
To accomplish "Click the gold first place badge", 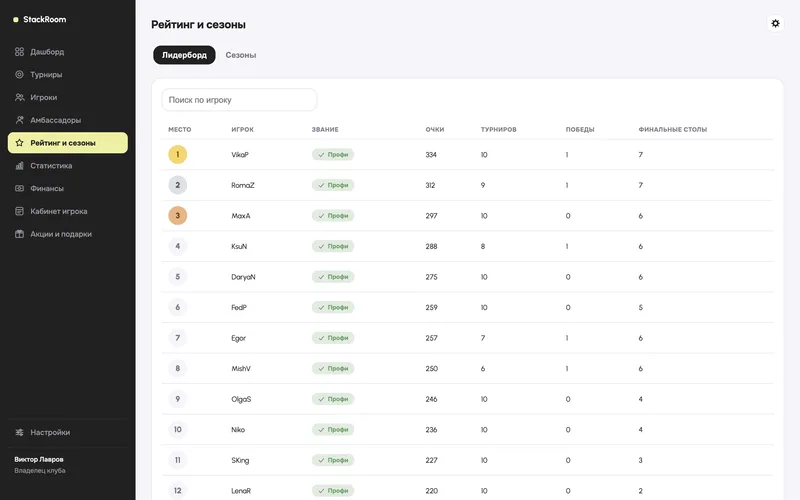I will tap(178, 155).
